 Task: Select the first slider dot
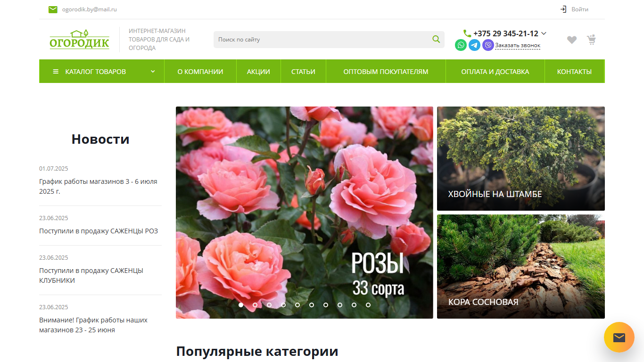point(241,305)
